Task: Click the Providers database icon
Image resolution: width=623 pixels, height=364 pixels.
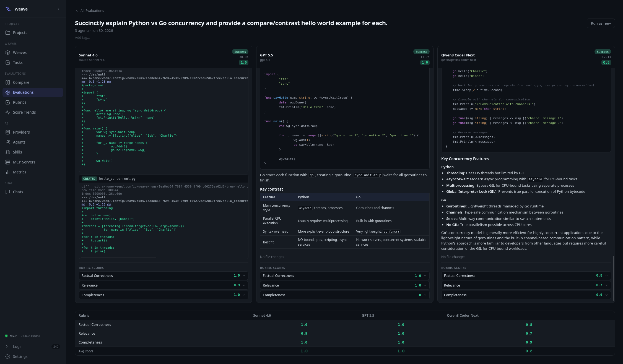Action: [x=8, y=132]
